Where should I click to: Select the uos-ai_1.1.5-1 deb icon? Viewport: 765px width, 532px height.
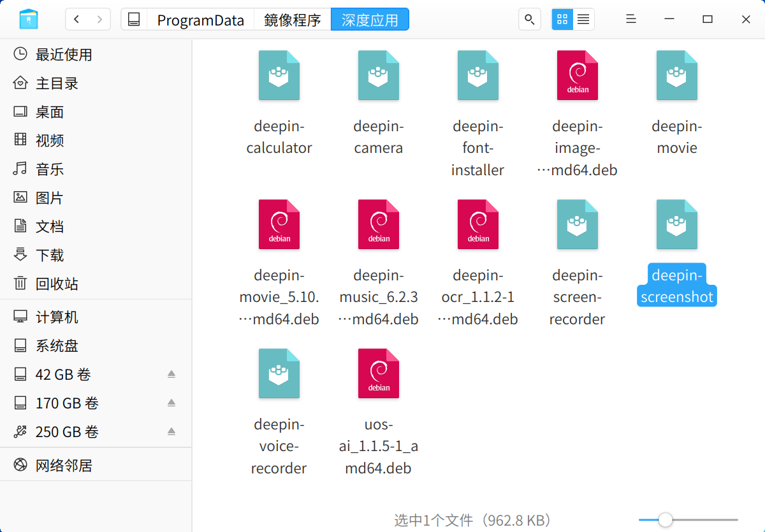379,373
